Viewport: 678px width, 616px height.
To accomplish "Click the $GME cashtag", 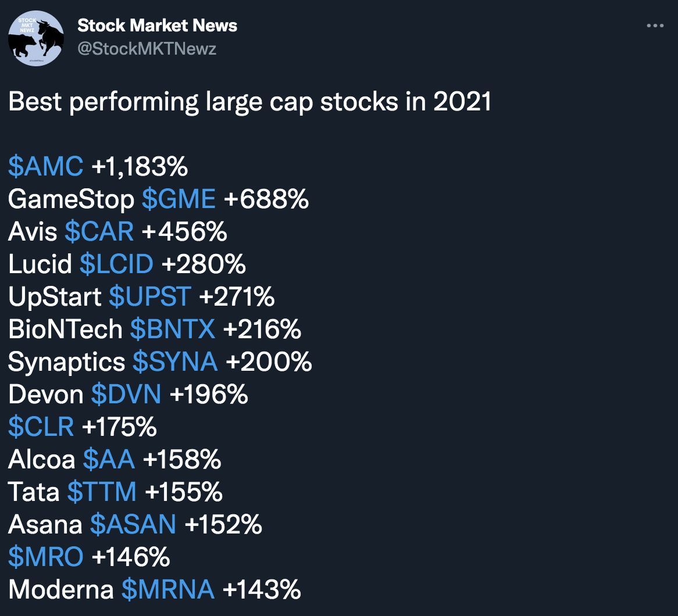I will (x=179, y=199).
